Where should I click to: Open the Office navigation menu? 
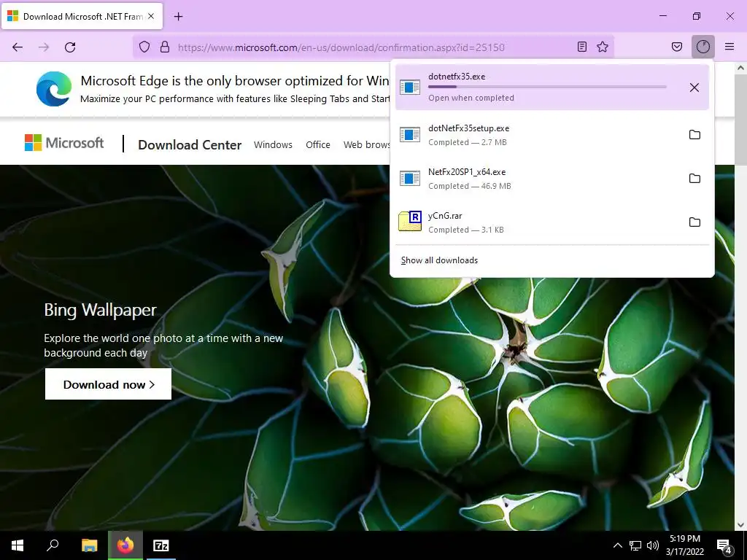(x=318, y=145)
